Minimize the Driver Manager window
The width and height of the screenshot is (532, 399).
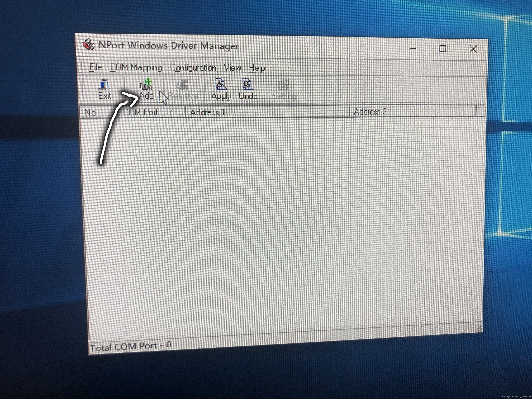413,49
